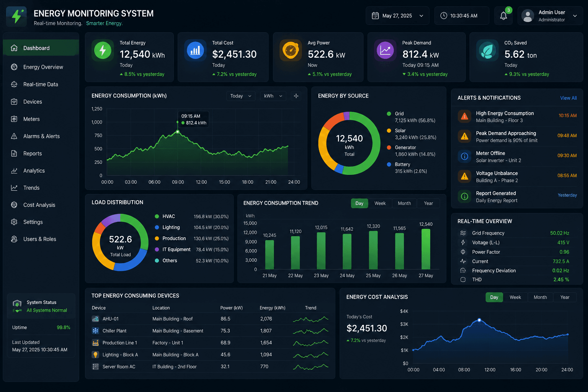
Task: Switch Cost Analysis to Week
Action: click(515, 297)
